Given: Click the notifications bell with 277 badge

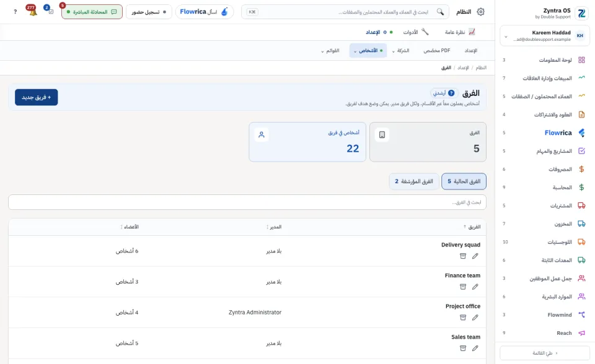Looking at the screenshot, I should (33, 11).
